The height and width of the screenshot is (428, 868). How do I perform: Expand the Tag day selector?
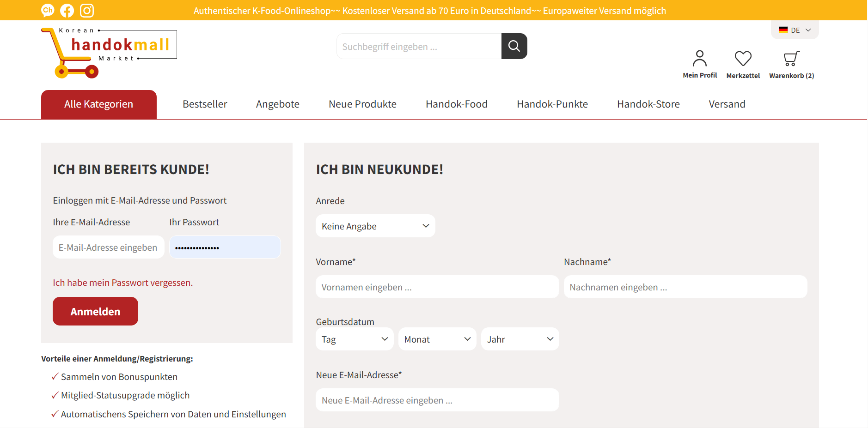354,339
